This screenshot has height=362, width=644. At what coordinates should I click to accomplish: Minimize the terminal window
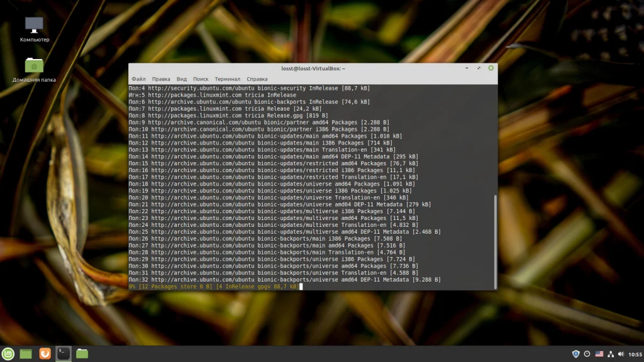467,68
